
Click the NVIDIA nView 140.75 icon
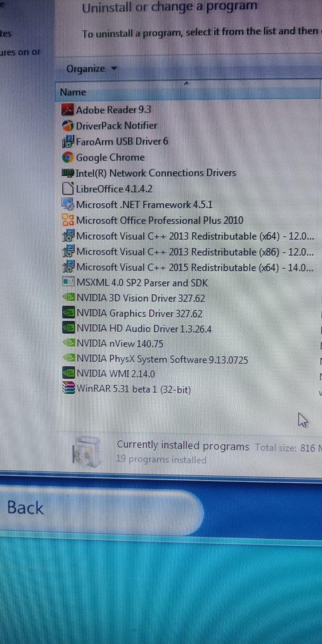point(67,344)
